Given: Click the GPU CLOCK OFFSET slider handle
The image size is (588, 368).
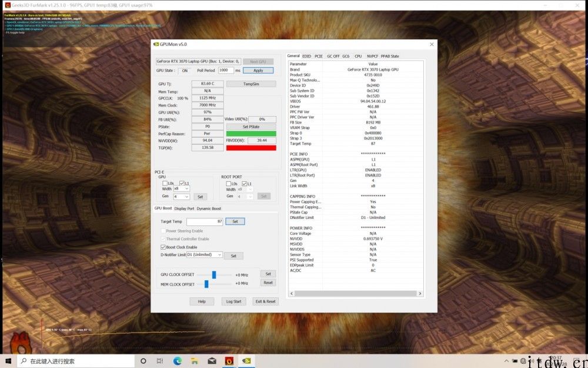Looking at the screenshot, I should coord(214,275).
